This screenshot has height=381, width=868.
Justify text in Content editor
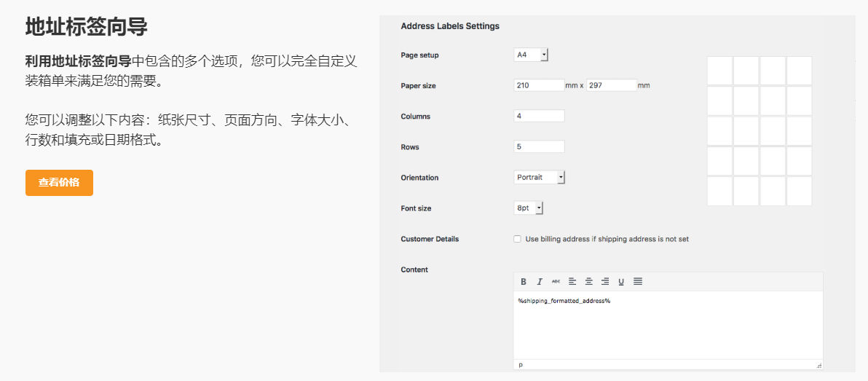[x=638, y=282]
